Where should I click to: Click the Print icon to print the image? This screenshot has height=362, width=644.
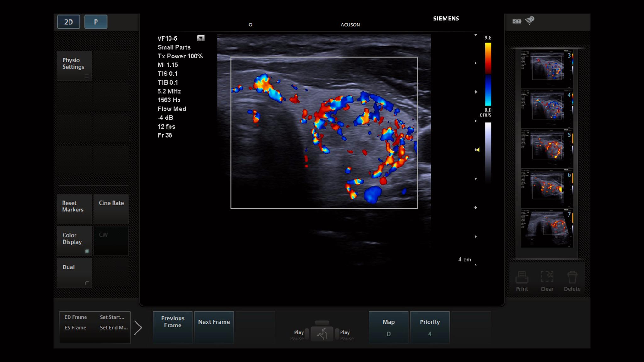tap(522, 279)
